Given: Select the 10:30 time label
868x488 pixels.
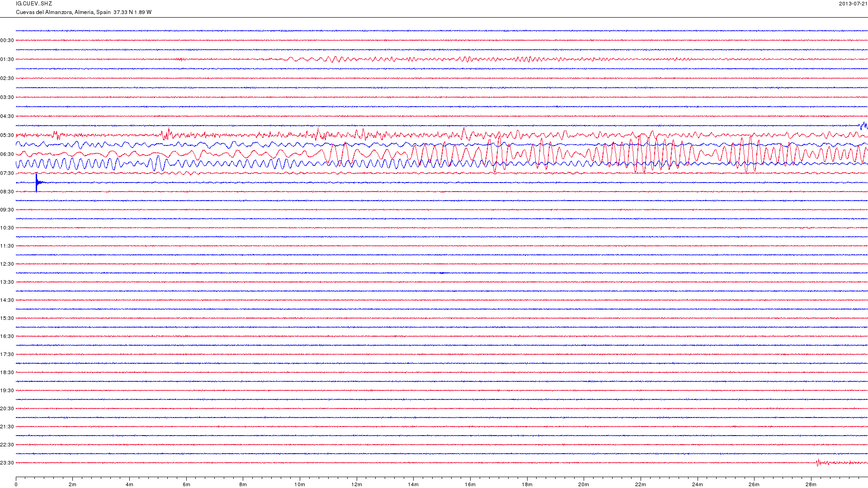Looking at the screenshot, I should point(7,228).
